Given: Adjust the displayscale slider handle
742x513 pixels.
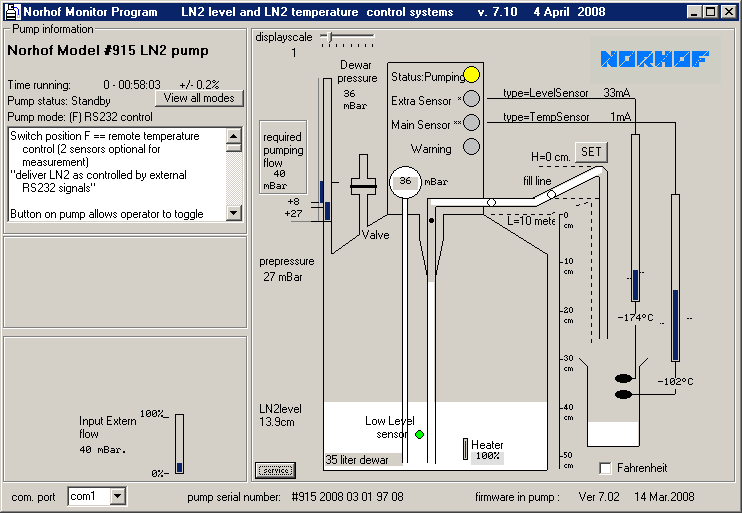Looking at the screenshot, I should pyautogui.click(x=330, y=36).
